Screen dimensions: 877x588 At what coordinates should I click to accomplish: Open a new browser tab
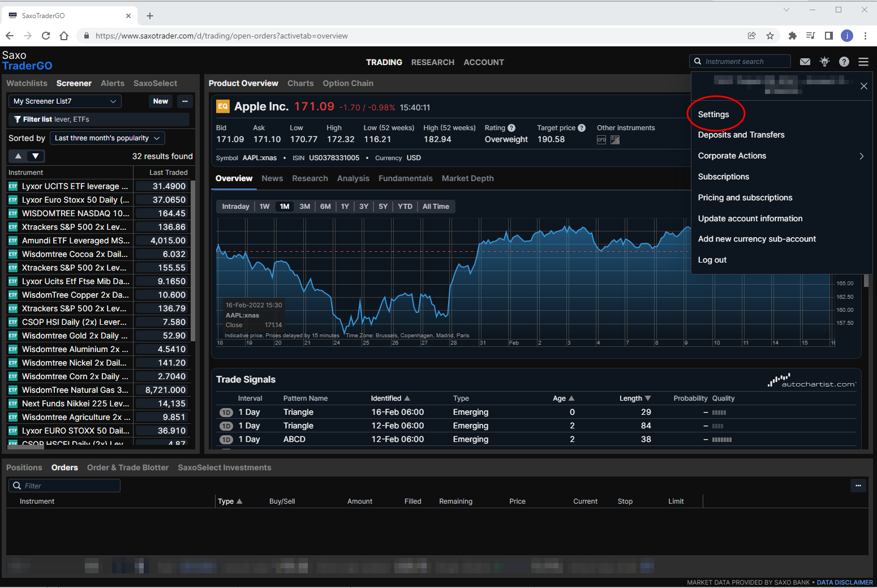click(x=150, y=16)
